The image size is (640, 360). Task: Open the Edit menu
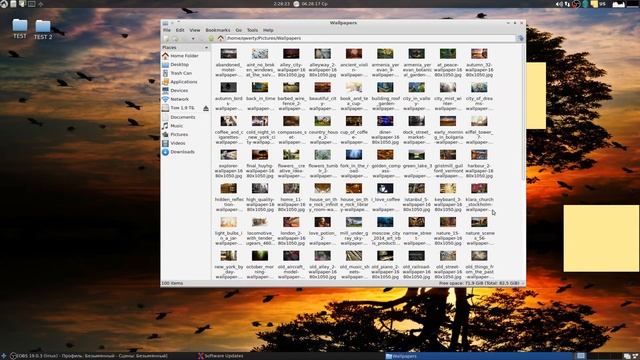tap(180, 30)
